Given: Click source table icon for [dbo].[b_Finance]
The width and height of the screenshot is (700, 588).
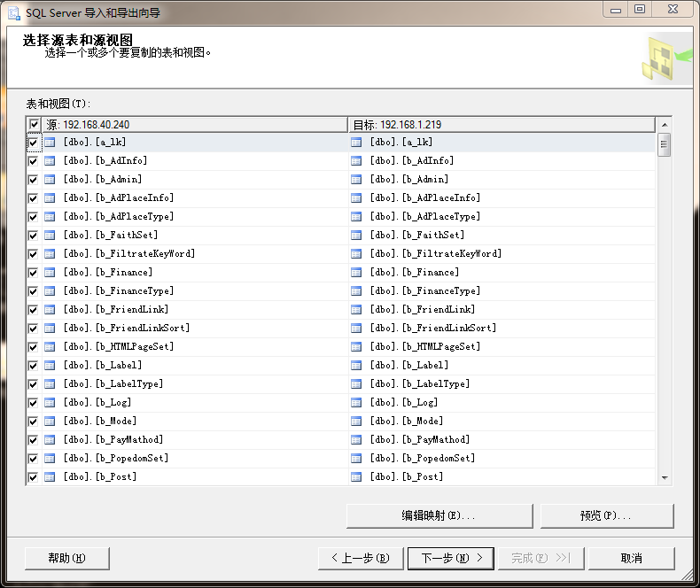Looking at the screenshot, I should [50, 273].
